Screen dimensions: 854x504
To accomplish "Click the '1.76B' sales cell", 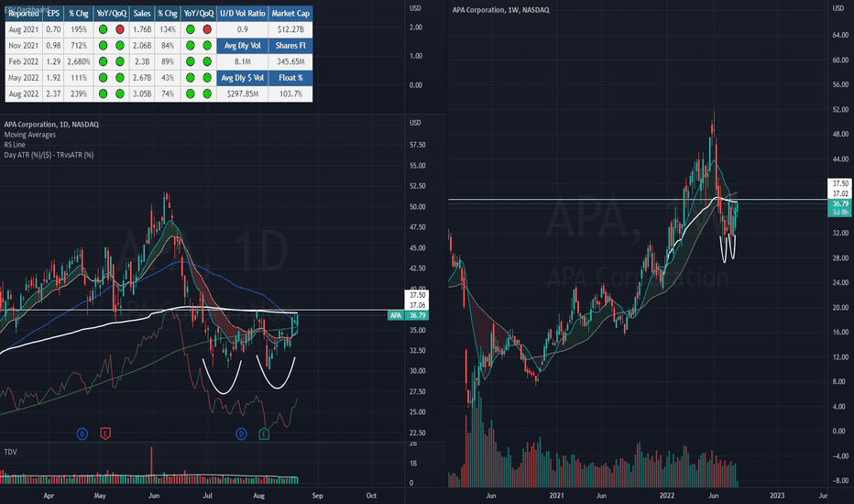I will (x=142, y=29).
